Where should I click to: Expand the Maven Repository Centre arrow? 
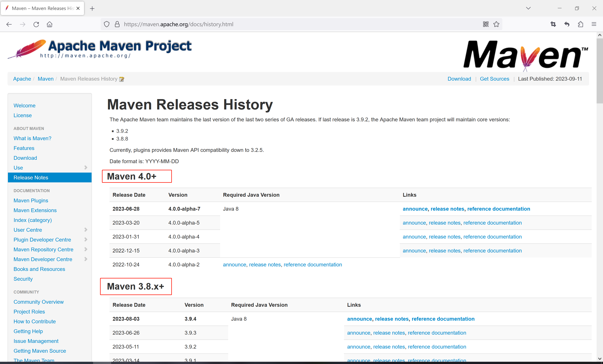point(86,249)
